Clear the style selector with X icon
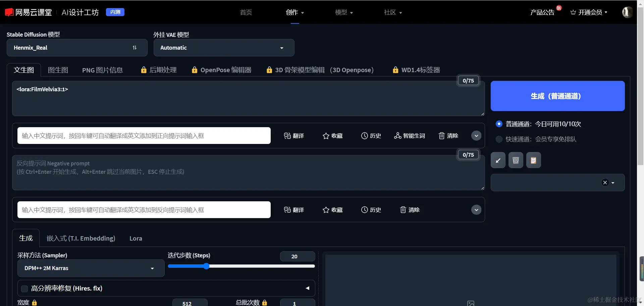 pos(605,183)
